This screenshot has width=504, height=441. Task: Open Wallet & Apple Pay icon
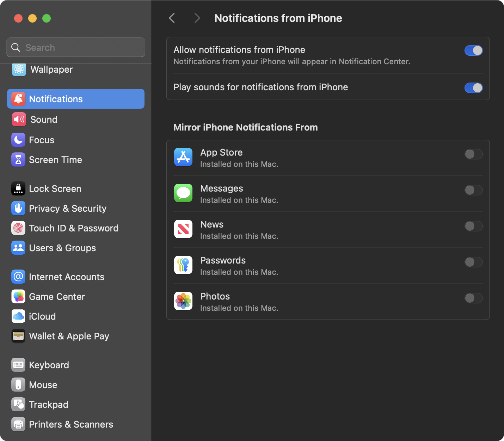coord(18,336)
